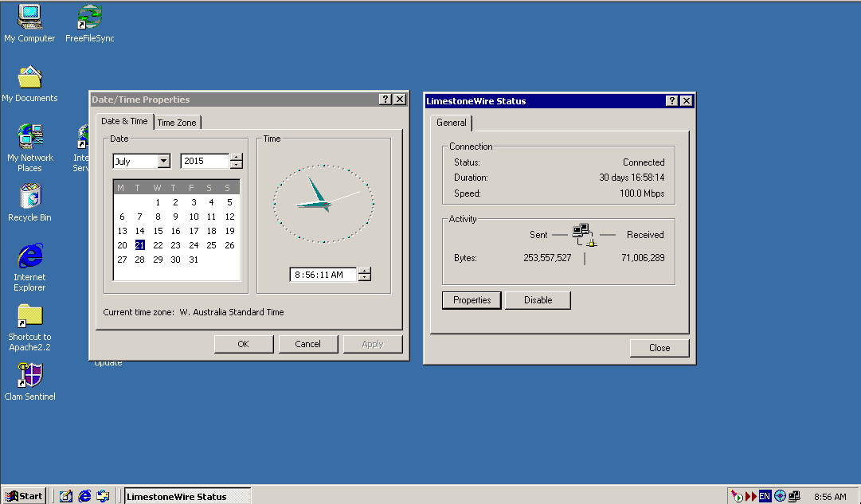This screenshot has width=861, height=504.
Task: Choose day 6 in the calendar
Action: click(122, 217)
